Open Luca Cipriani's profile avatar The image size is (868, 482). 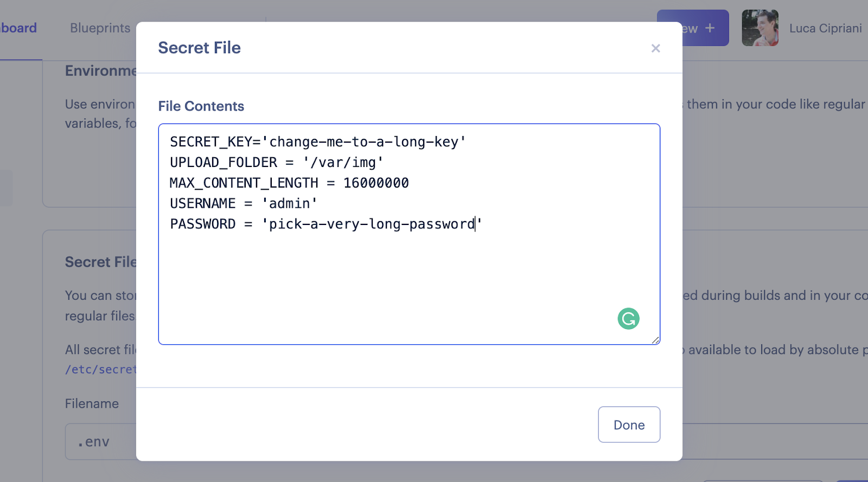coord(759,28)
